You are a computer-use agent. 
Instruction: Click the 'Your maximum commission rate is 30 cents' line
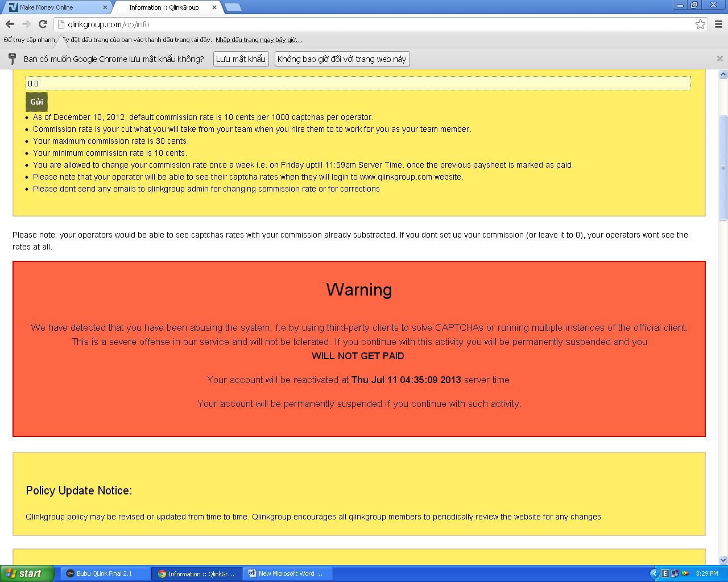point(110,141)
